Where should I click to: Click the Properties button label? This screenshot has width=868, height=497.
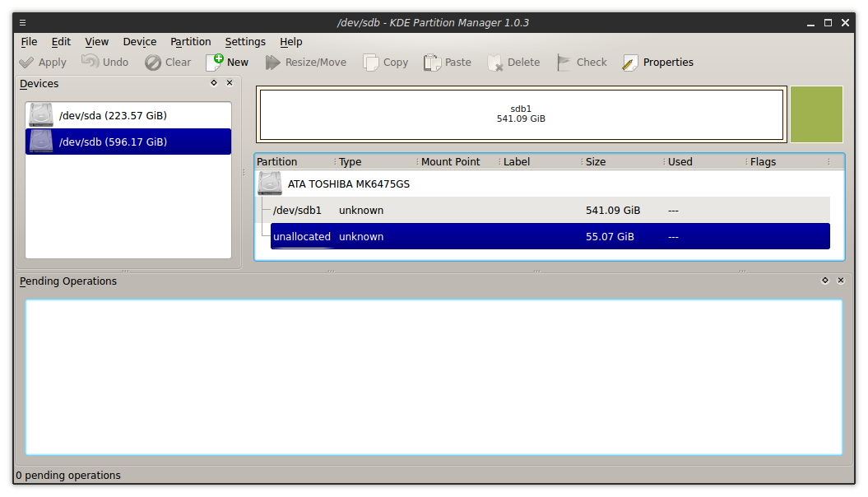coord(668,63)
